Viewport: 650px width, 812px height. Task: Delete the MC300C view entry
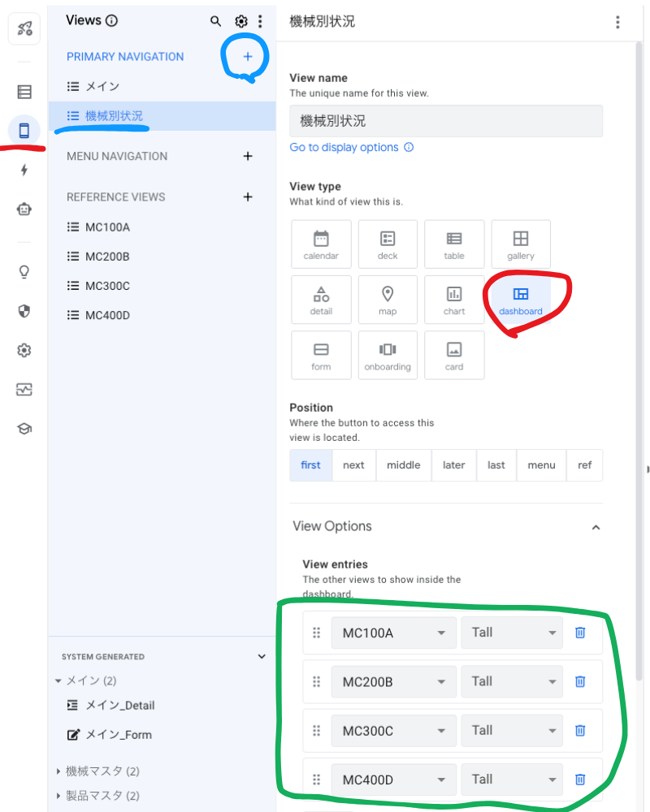580,730
